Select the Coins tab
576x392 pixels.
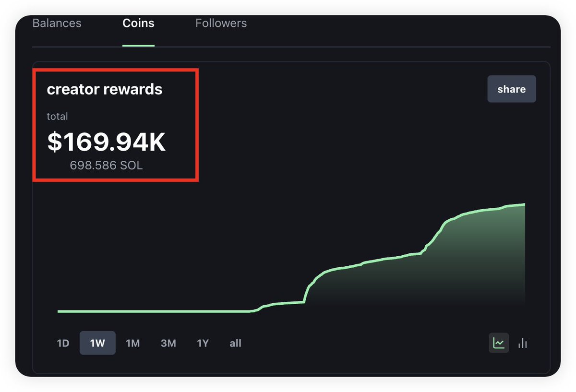138,23
